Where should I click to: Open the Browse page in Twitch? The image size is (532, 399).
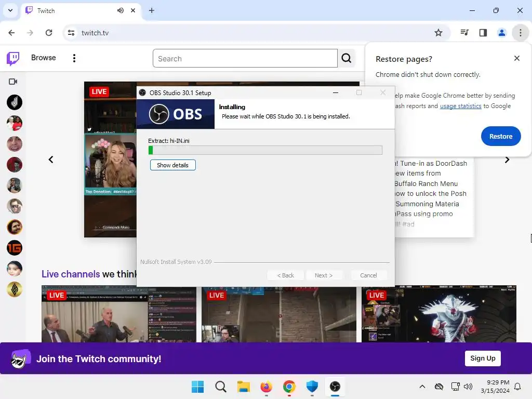(44, 58)
